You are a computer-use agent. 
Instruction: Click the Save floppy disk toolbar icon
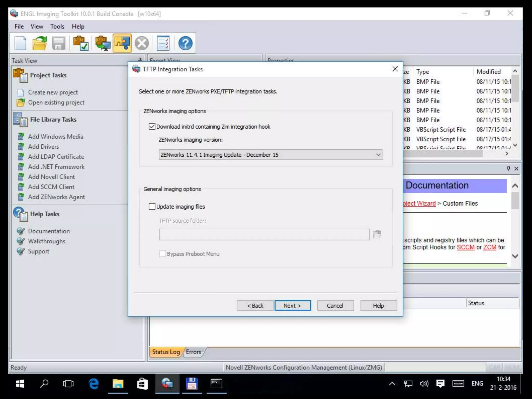59,43
